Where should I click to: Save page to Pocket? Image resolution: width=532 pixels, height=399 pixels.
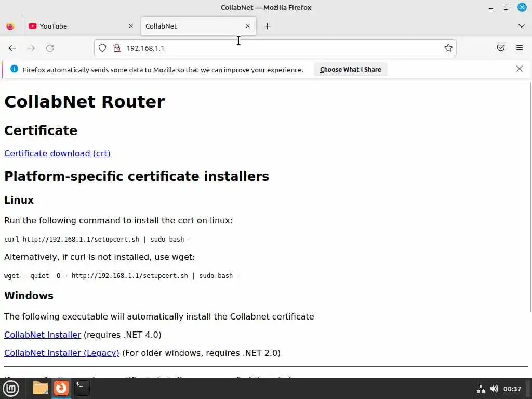pos(501,48)
